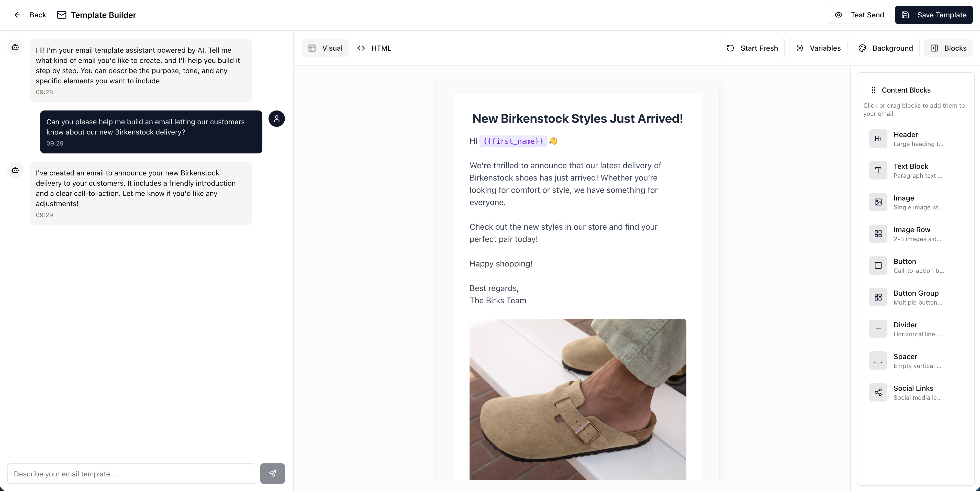This screenshot has height=491, width=980.
Task: Save the template
Action: [x=934, y=15]
